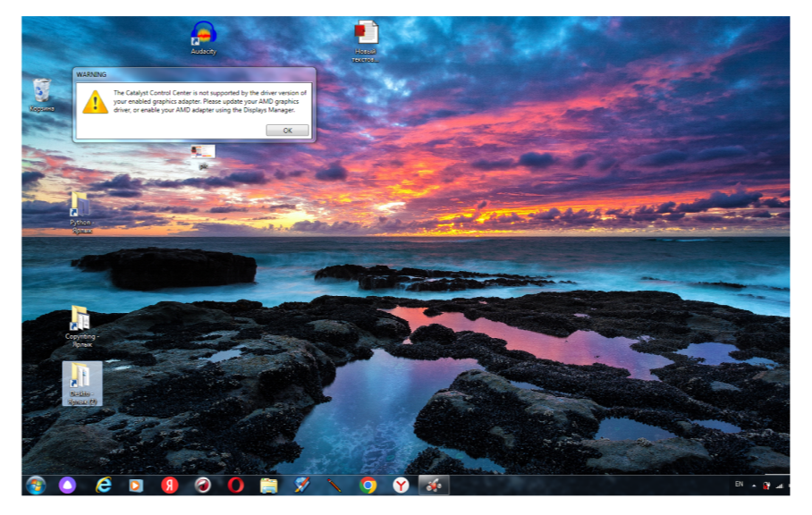Click OK in the WARNING dialog
Image resolution: width=812 pixels, height=515 pixels.
click(287, 131)
